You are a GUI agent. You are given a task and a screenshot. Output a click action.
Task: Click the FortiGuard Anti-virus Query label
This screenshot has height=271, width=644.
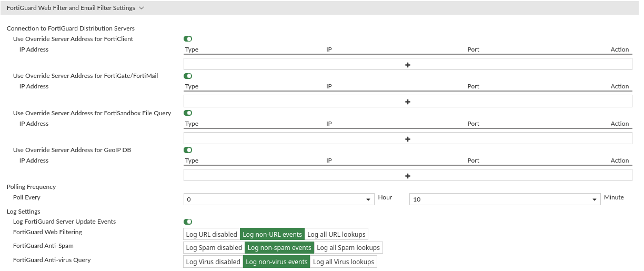pos(52,260)
